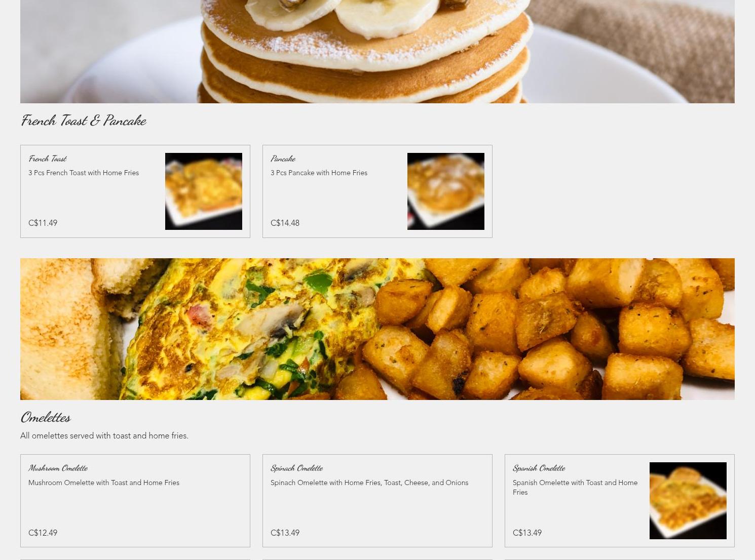Click the 3 Pcs French Toast description
The height and width of the screenshot is (560, 755).
(x=84, y=173)
